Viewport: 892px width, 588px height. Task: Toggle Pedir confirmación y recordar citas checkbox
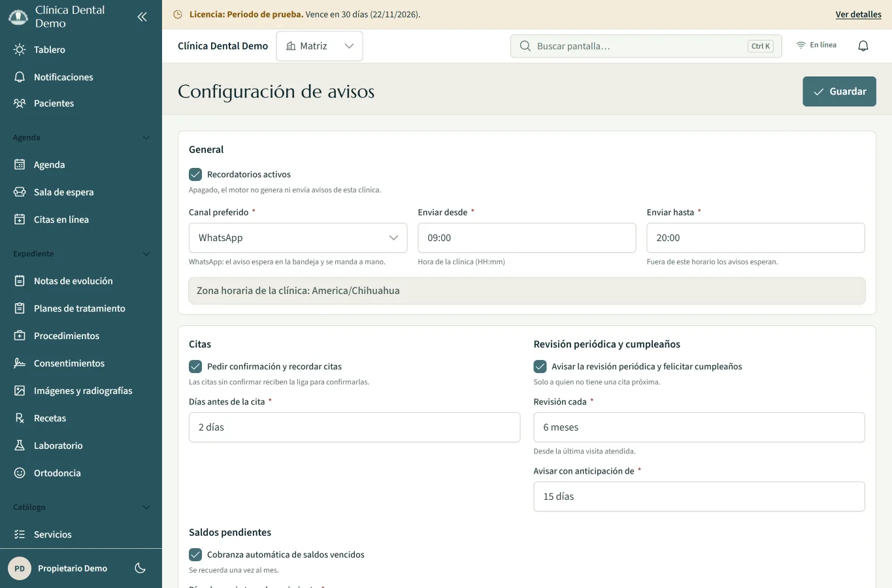(x=195, y=367)
